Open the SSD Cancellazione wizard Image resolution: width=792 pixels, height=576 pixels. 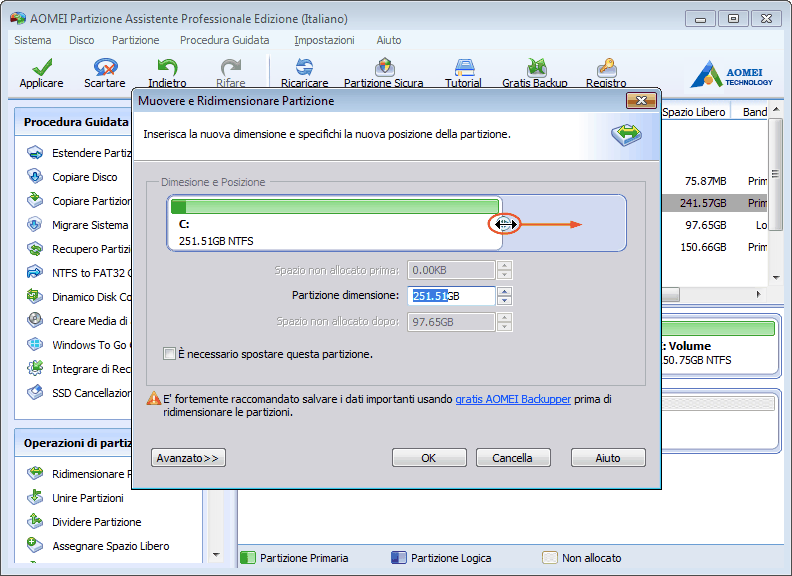tap(79, 393)
